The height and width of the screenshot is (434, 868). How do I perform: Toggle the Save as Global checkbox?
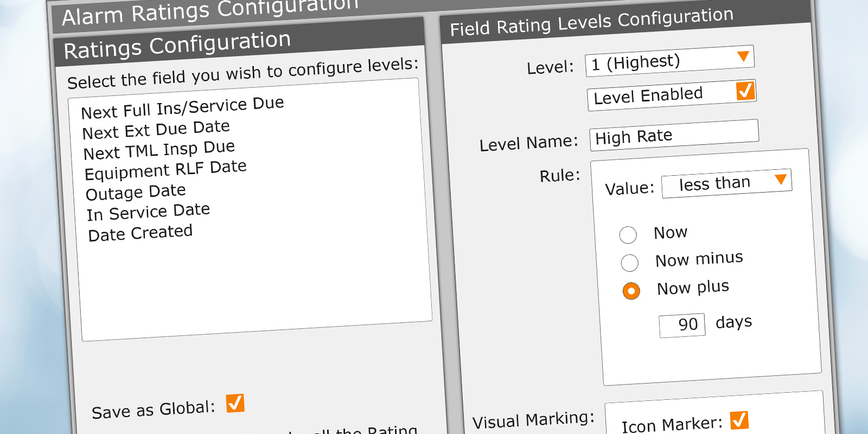tap(235, 403)
